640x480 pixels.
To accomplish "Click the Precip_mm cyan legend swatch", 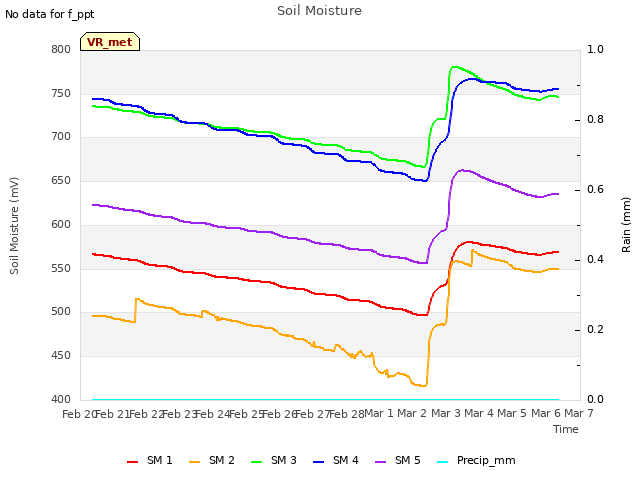I will [x=442, y=462].
